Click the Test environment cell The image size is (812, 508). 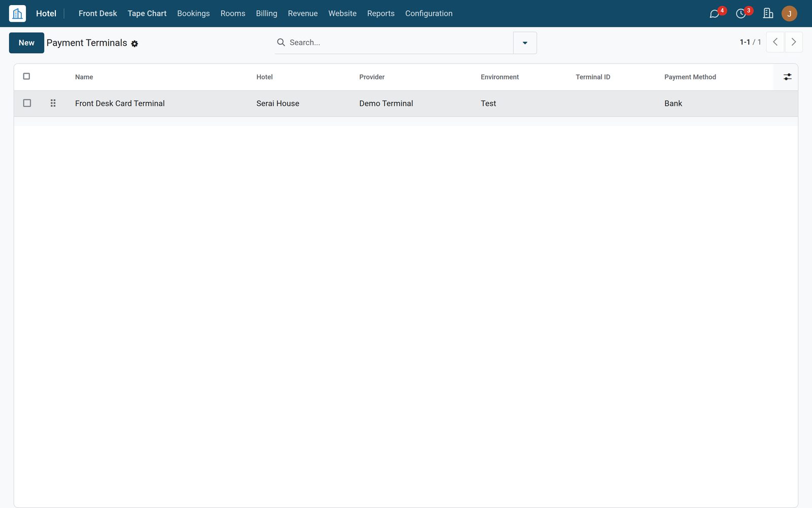pyautogui.click(x=488, y=104)
